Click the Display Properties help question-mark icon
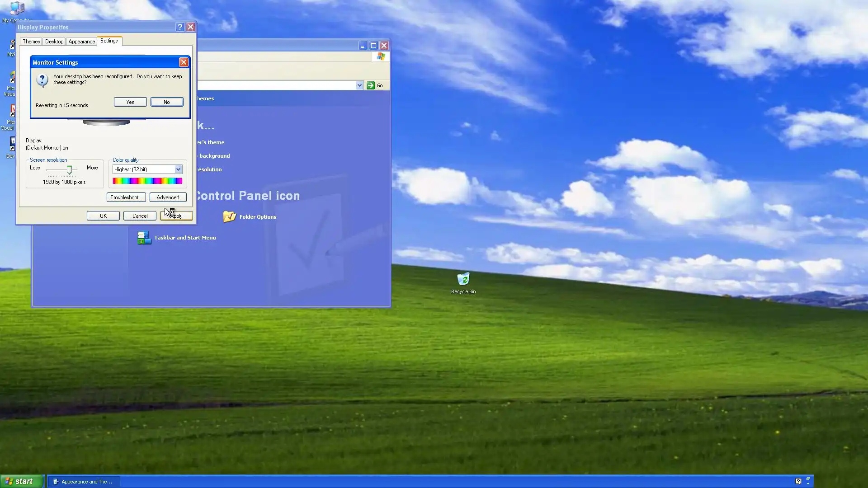Screen dimensions: 868x488 point(180,27)
